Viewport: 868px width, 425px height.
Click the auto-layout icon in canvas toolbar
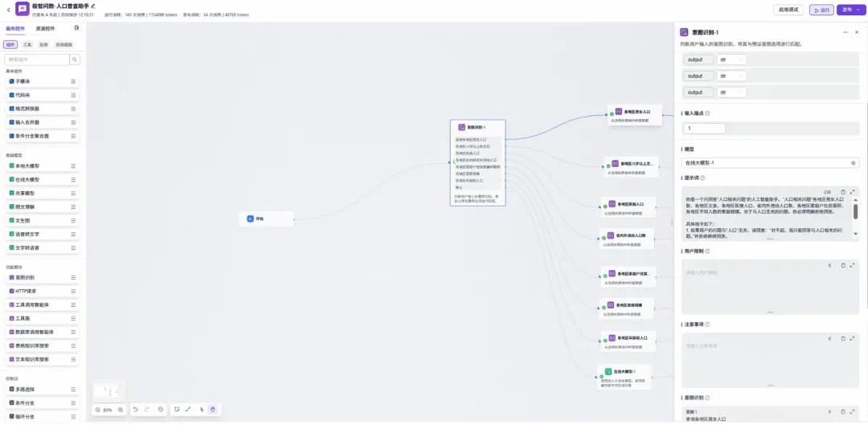coord(177,410)
